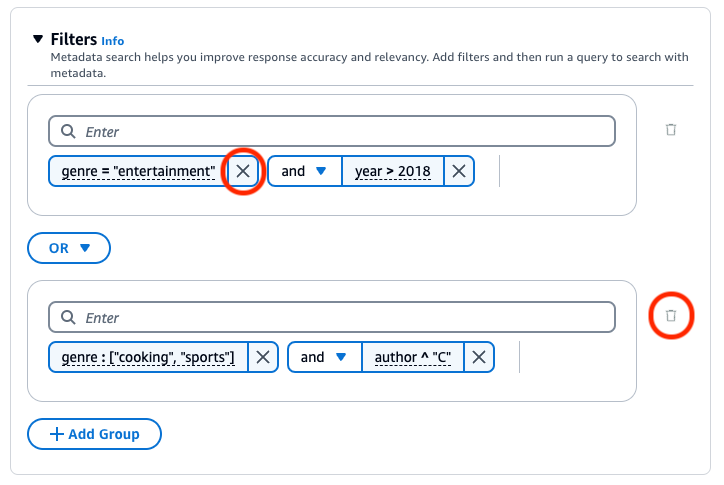Open the Info link next to Filters
Screen dimensions: 724x485
[x=113, y=41]
